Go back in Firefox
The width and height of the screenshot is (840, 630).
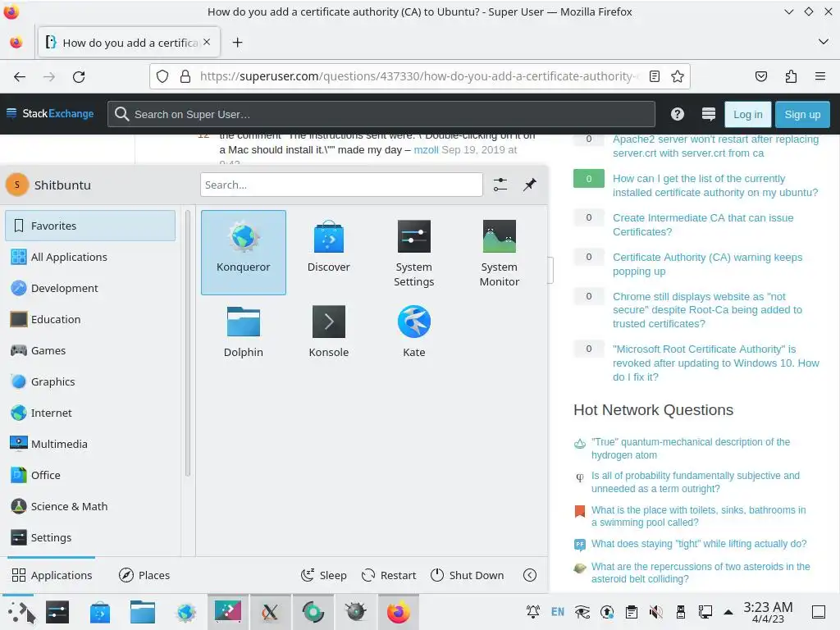click(20, 76)
